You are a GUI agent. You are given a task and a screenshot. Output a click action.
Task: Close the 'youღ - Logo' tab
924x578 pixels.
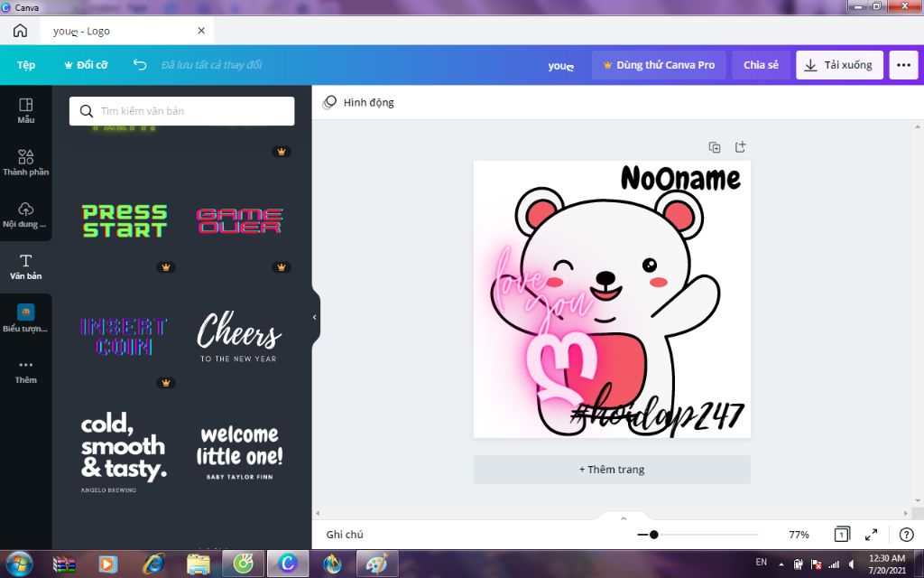pos(201,31)
